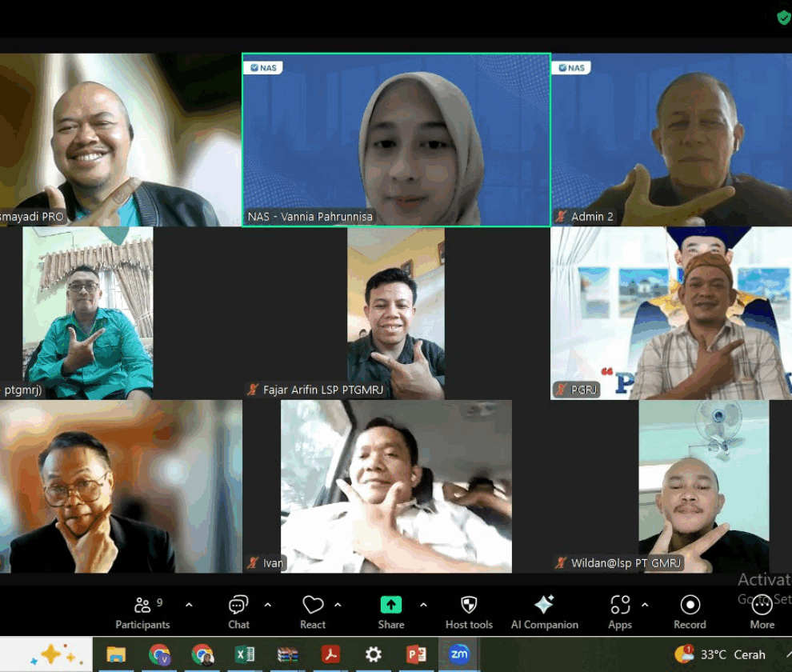Click the React heart icon
This screenshot has width=792, height=672.
[x=313, y=612]
